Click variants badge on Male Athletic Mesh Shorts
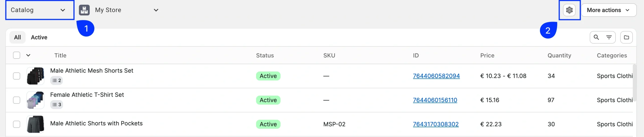The image size is (644, 137). coord(57,81)
